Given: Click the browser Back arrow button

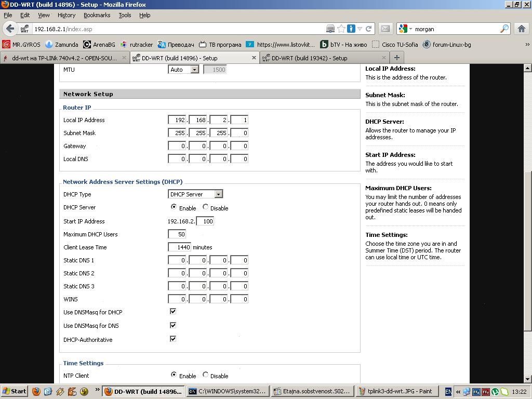Looking at the screenshot, I should click(x=10, y=29).
